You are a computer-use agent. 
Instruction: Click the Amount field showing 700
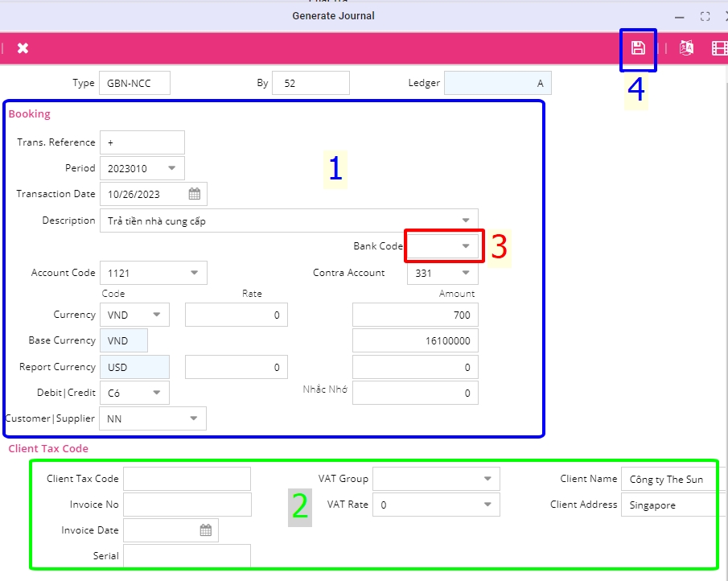[x=415, y=315]
